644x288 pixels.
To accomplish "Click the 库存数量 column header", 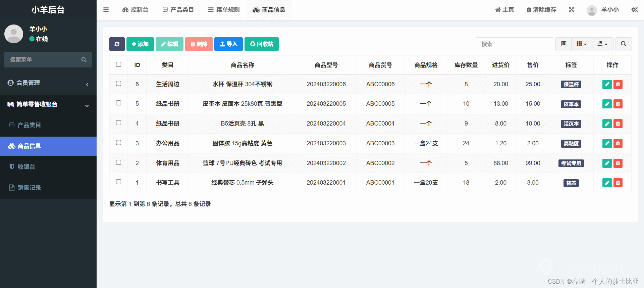I will [466, 65].
